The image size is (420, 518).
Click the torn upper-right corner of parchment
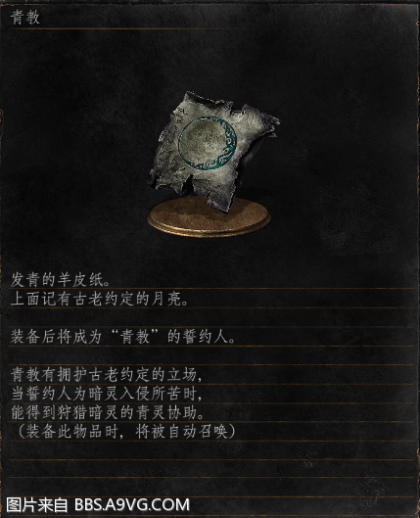click(258, 118)
